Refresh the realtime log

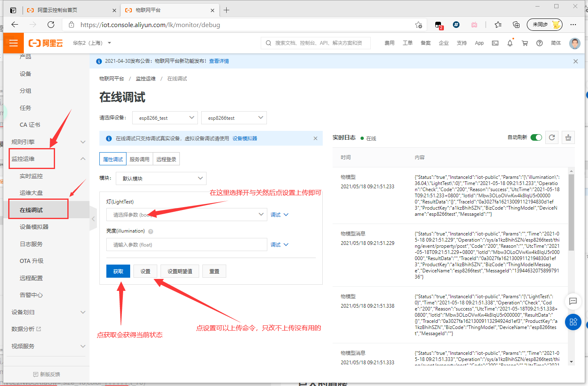[x=552, y=137]
